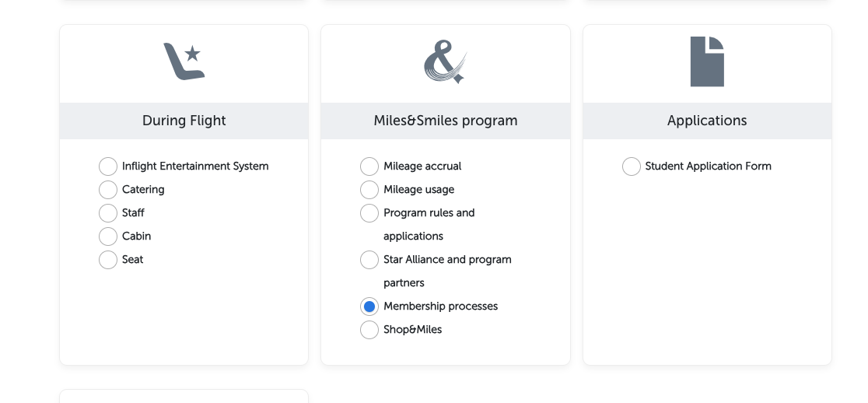Select the Student Application Form option
Viewport: 868px width, 403px height.
pos(631,166)
